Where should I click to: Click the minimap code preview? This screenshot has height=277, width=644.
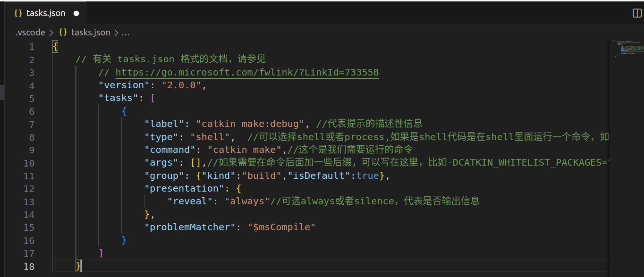click(629, 49)
